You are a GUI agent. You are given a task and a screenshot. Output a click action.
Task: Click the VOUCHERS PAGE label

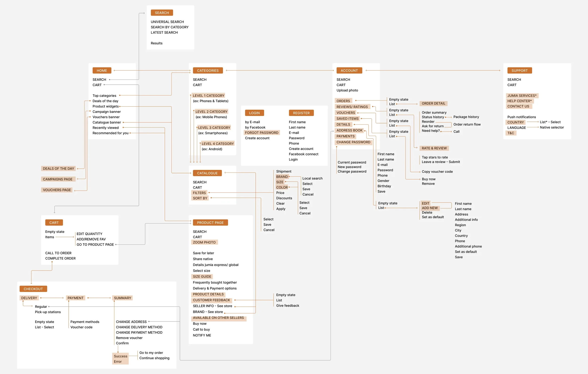point(57,190)
